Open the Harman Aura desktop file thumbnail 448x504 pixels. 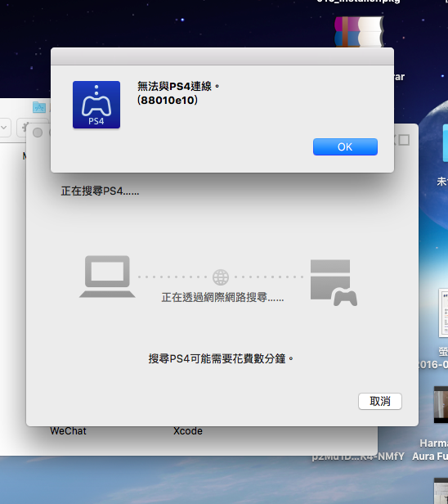(441, 405)
